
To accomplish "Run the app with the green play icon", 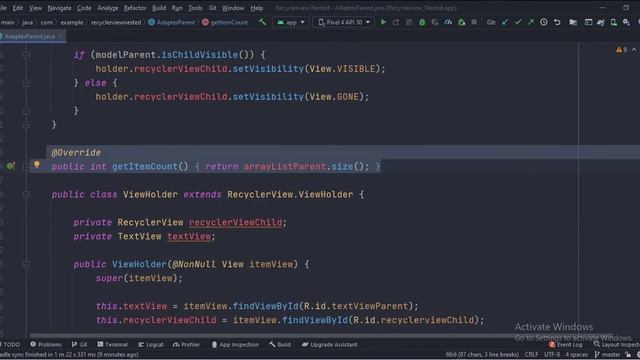I will (x=383, y=22).
